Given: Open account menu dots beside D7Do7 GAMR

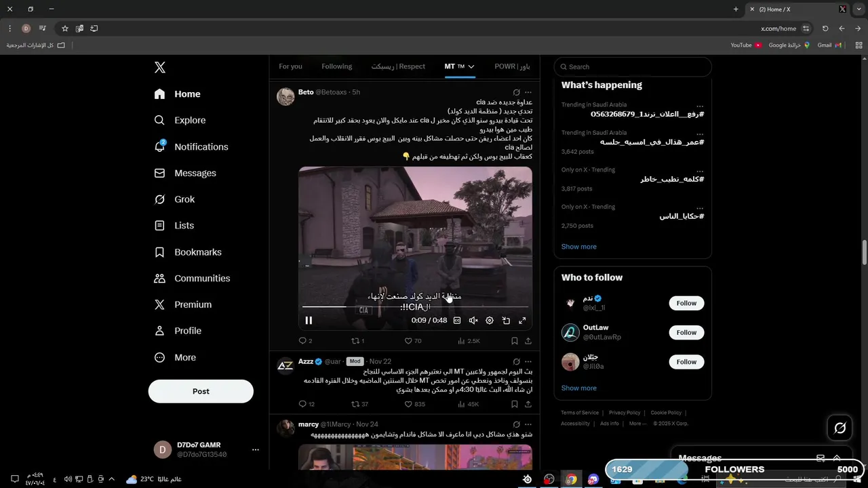Looking at the screenshot, I should (x=256, y=449).
